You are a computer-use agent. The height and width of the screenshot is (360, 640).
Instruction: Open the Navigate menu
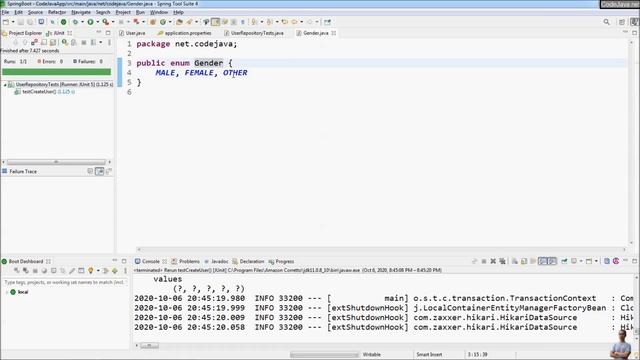pyautogui.click(x=81, y=12)
